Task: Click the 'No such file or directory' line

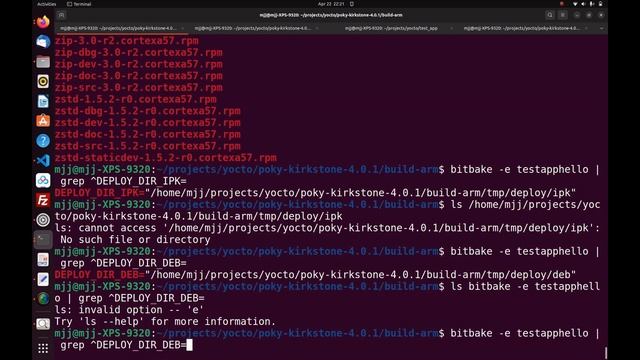Action: coord(135,240)
